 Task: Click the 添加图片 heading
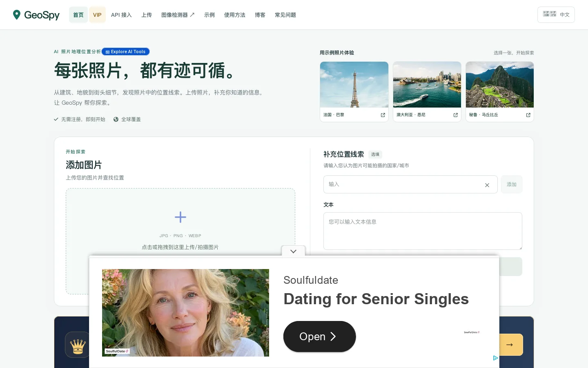click(84, 165)
